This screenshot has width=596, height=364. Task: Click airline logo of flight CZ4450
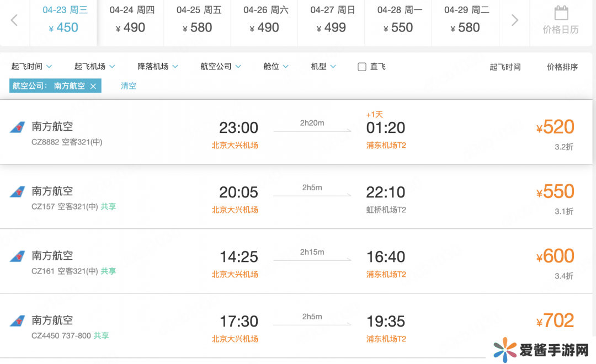(x=17, y=321)
